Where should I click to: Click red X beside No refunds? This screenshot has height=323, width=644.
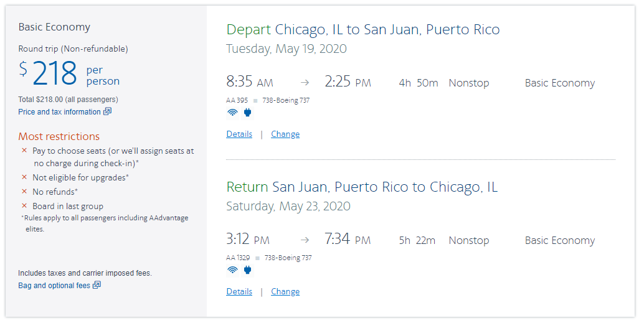tap(24, 192)
